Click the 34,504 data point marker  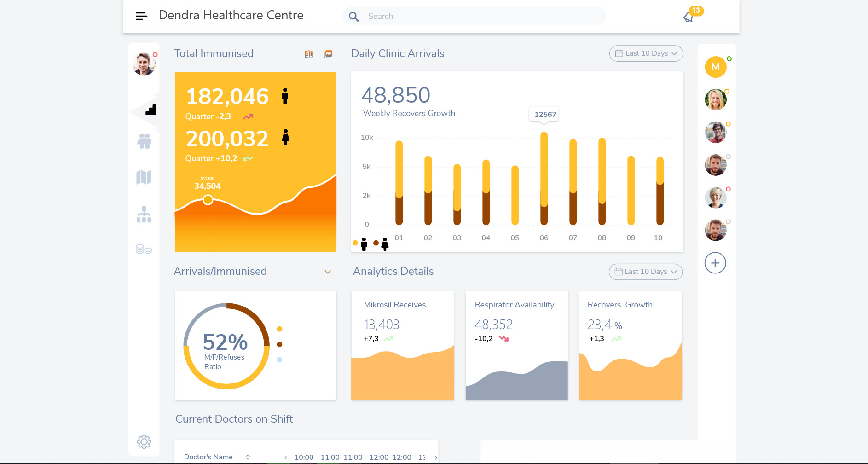(208, 200)
